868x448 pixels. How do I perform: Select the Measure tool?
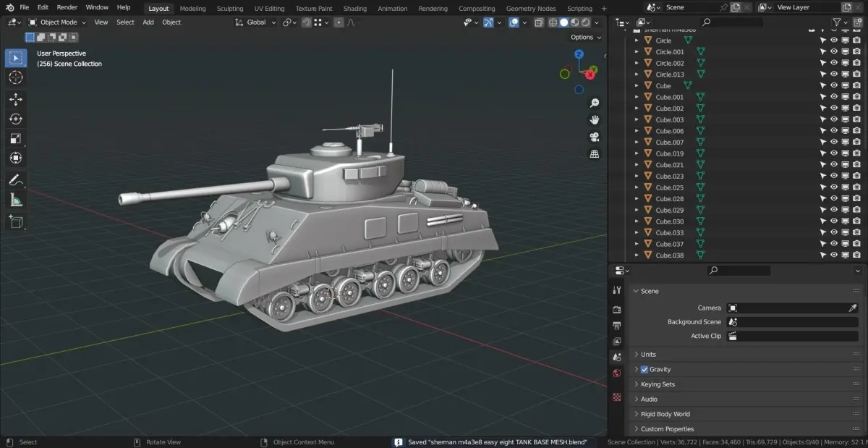[16, 200]
